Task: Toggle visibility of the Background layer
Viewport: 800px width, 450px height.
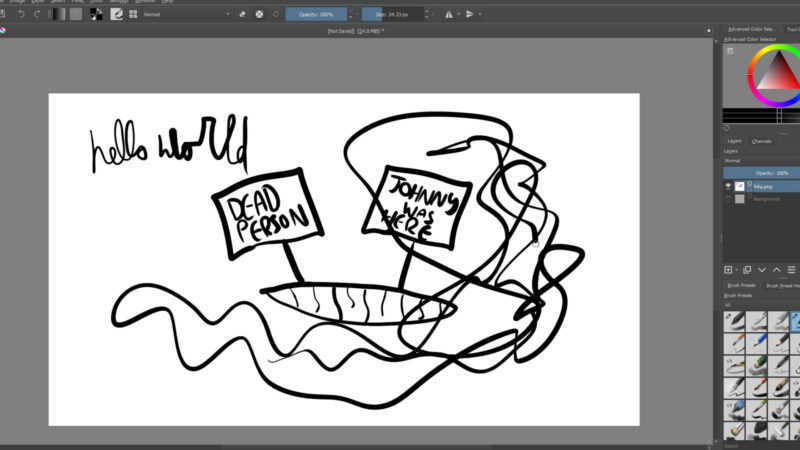Action: click(728, 199)
